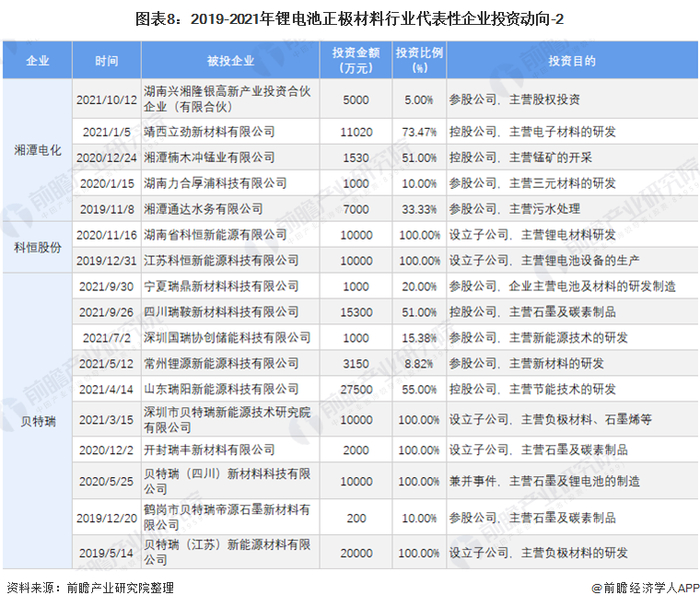The image size is (700, 607).
Task: Click the date 2020/1/15
Action: pyautogui.click(x=107, y=183)
